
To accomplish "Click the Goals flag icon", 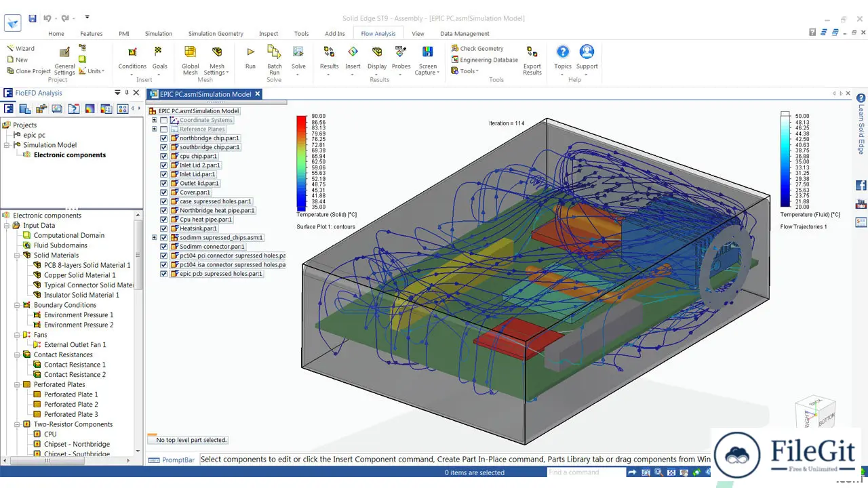I will point(159,52).
